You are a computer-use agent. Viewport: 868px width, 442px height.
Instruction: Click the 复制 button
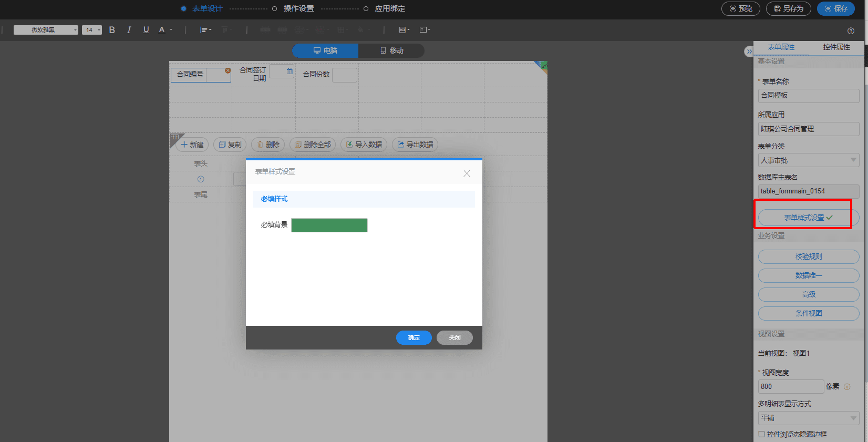(x=230, y=145)
